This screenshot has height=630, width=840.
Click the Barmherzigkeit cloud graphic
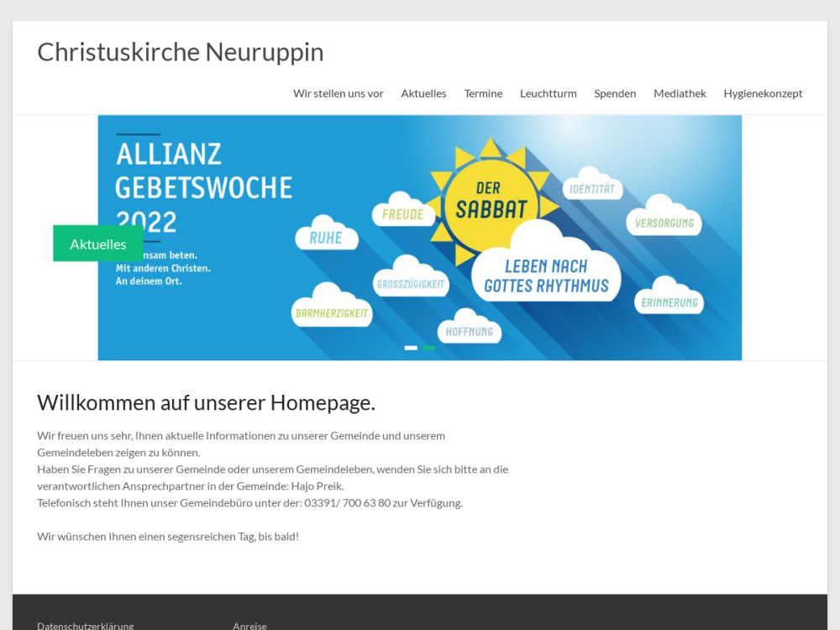[332, 312]
